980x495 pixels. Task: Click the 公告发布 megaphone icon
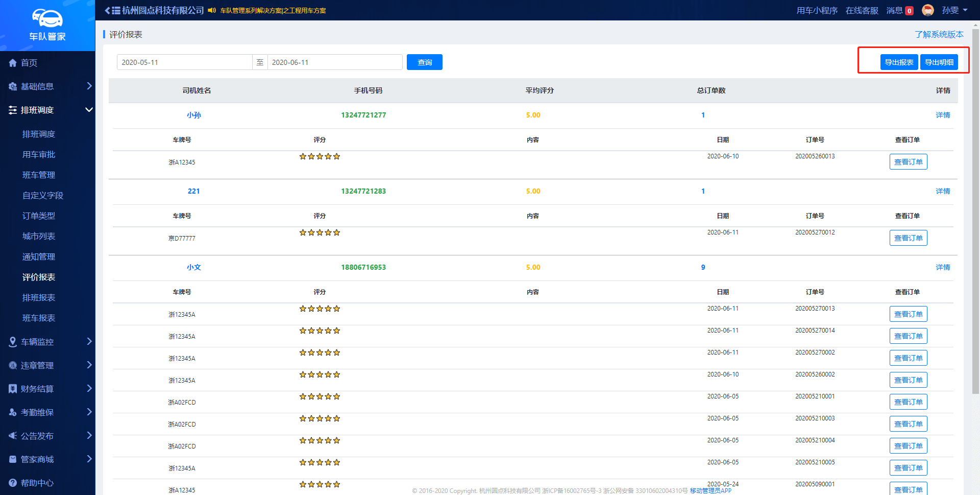pyautogui.click(x=13, y=436)
